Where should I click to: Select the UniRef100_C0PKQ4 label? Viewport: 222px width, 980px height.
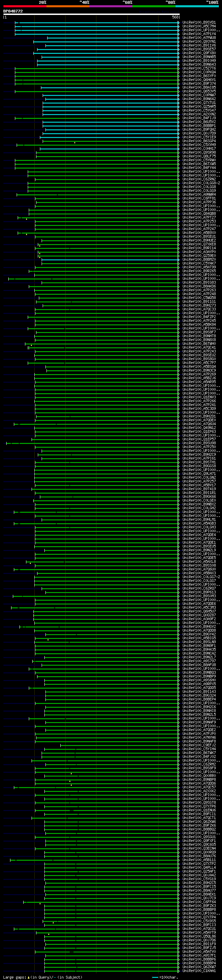tap(199, 72)
